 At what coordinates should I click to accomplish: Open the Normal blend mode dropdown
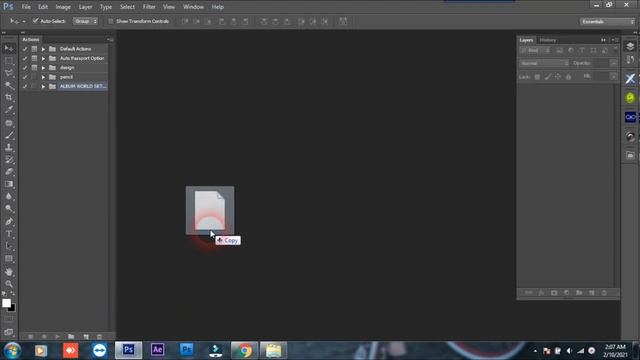pyautogui.click(x=544, y=63)
